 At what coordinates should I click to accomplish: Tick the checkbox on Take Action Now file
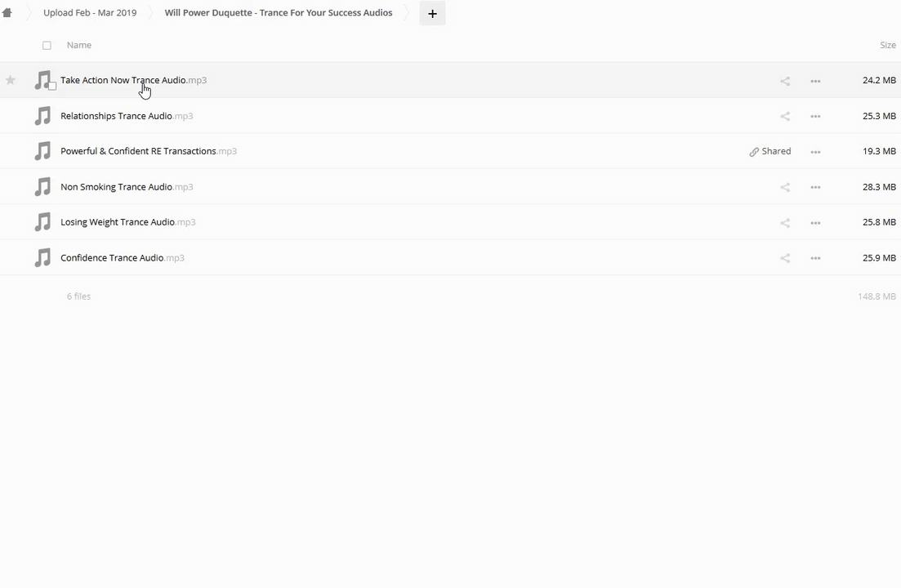tap(52, 86)
